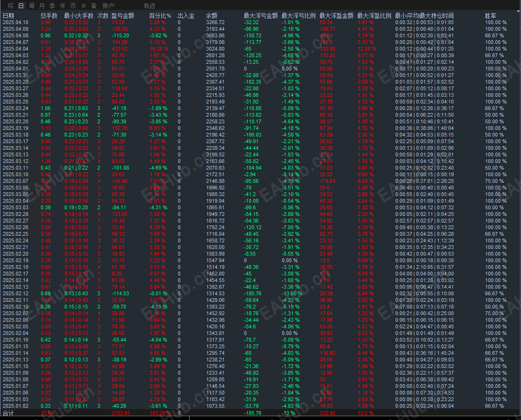Select the 2025.02.28 date row

pyautogui.click(x=16, y=214)
